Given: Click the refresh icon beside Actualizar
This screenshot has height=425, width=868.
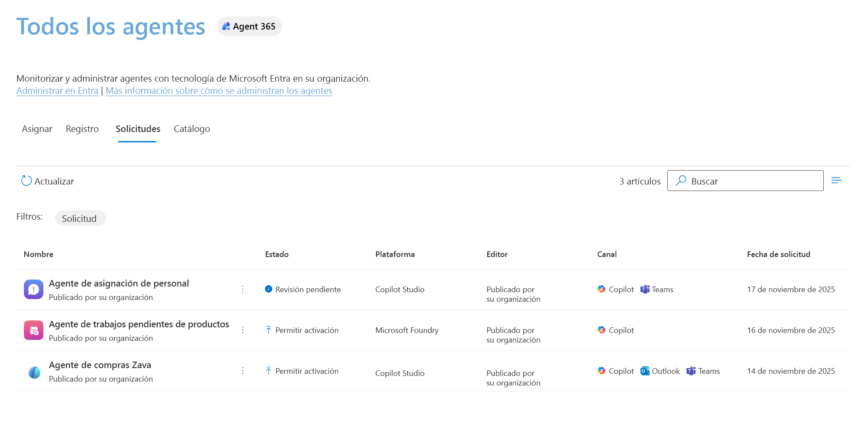Looking at the screenshot, I should 26,181.
